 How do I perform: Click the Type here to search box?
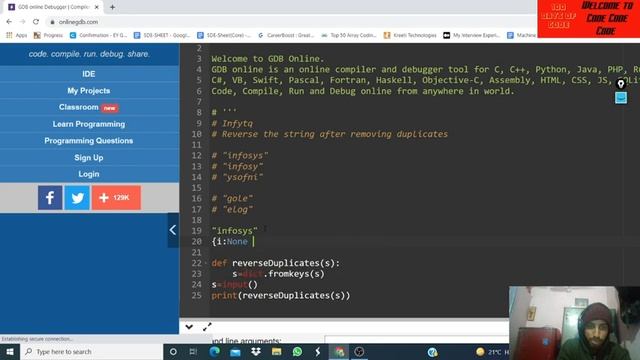click(x=92, y=351)
